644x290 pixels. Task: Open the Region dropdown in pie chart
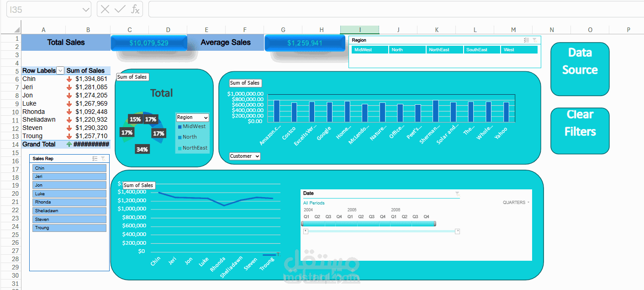click(x=193, y=118)
